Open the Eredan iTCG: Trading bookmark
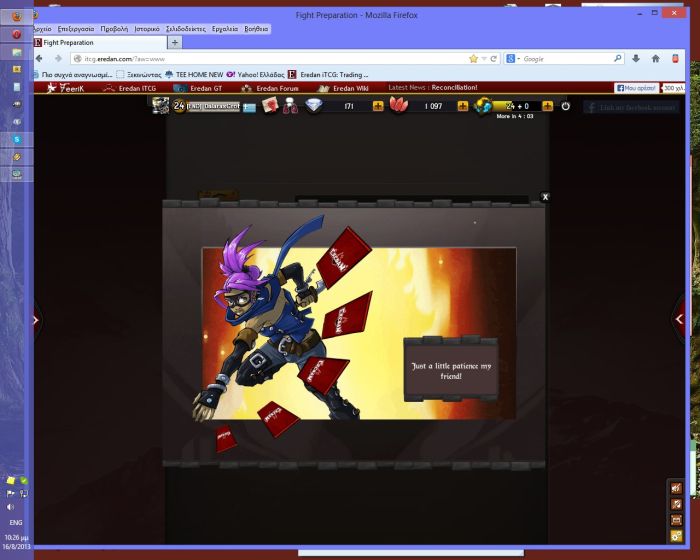Viewport: 700px width, 560px height. pos(328,75)
